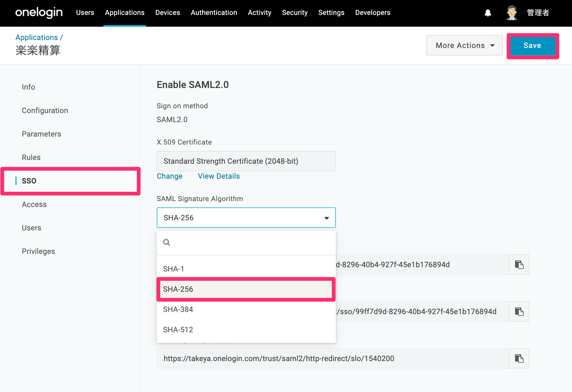This screenshot has width=572, height=392.
Task: Click the administrator avatar image
Action: tap(511, 13)
